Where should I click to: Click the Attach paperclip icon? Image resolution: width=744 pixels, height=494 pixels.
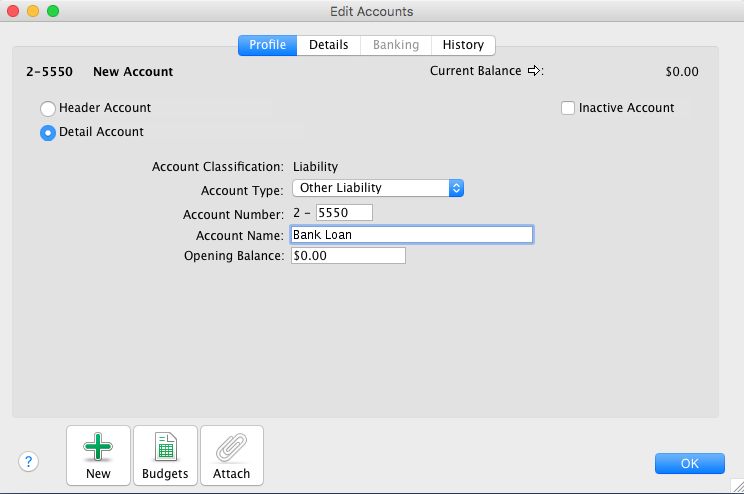tap(232, 447)
